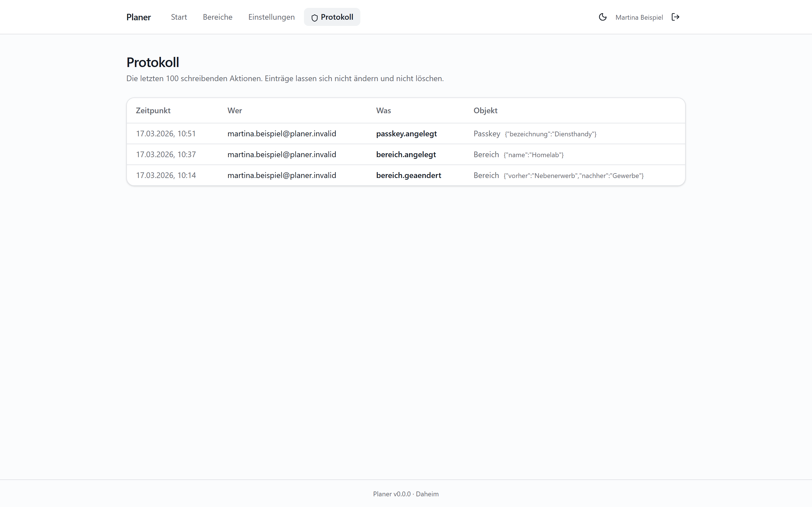Click the Planer v0.0.0 footer text
The height and width of the screenshot is (507, 812).
392,494
